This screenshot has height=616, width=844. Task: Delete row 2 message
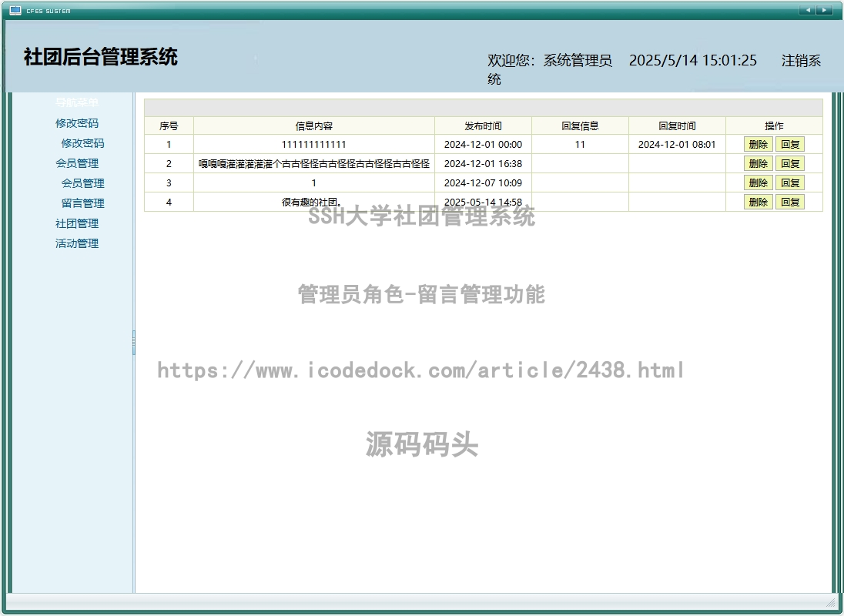pos(758,163)
